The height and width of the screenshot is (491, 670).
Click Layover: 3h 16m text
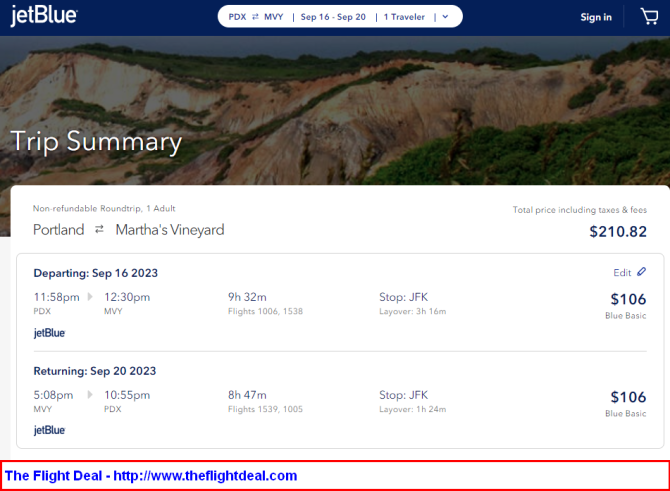pos(412,311)
